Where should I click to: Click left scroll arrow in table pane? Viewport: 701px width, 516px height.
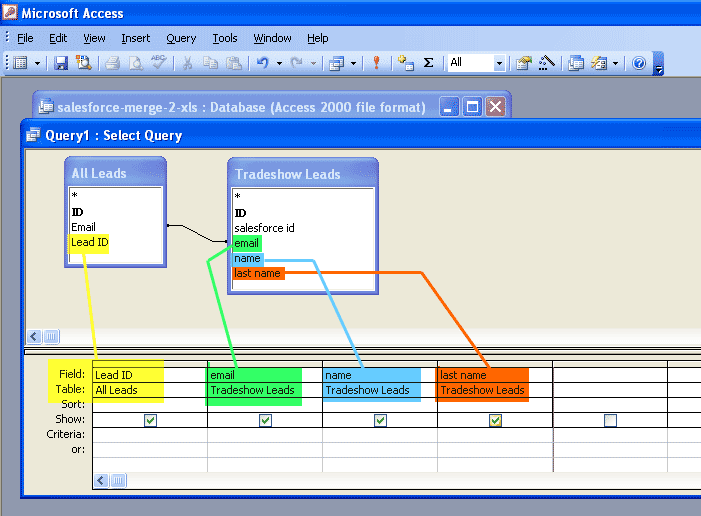pos(34,337)
